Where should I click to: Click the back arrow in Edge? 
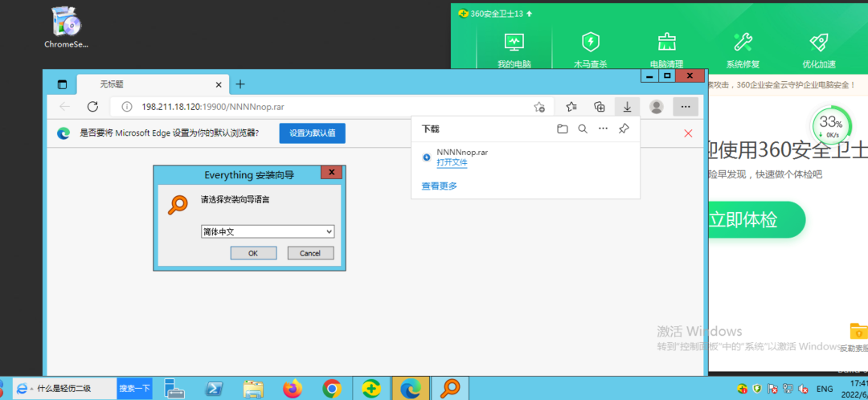(x=65, y=107)
